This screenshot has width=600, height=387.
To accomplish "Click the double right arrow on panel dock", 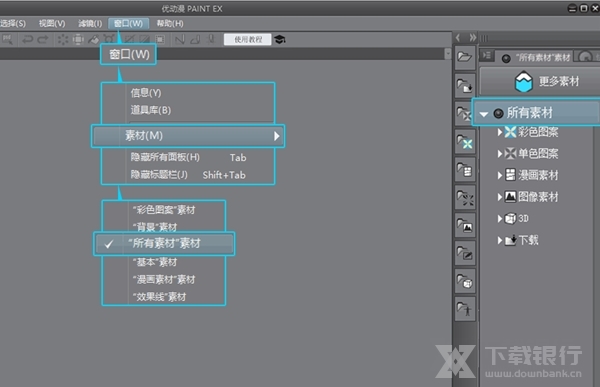I will [x=473, y=38].
